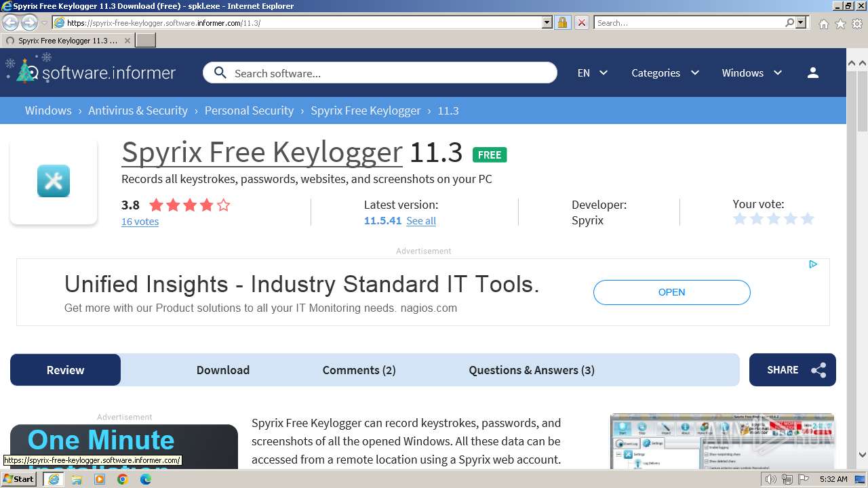Open the Comments (2) tab
Image resolution: width=868 pixels, height=488 pixels.
359,370
